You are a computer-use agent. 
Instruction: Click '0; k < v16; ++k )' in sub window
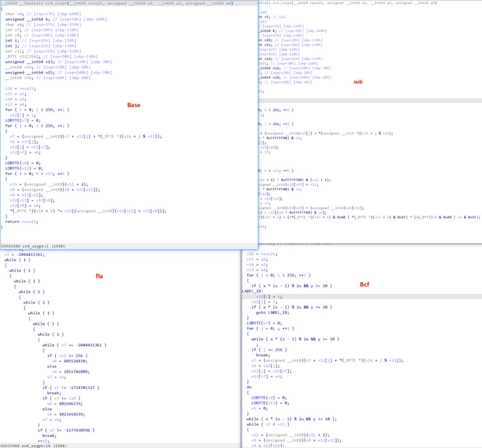(x=276, y=171)
